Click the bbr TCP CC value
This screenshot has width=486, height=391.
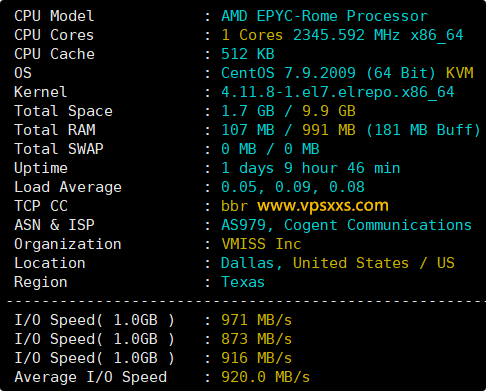[234, 206]
